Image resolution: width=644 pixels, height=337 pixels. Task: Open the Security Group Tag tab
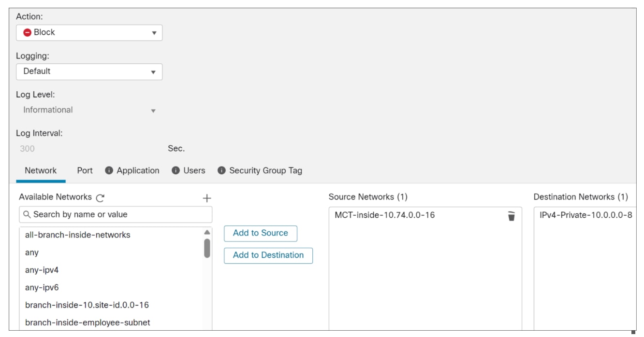[265, 170]
